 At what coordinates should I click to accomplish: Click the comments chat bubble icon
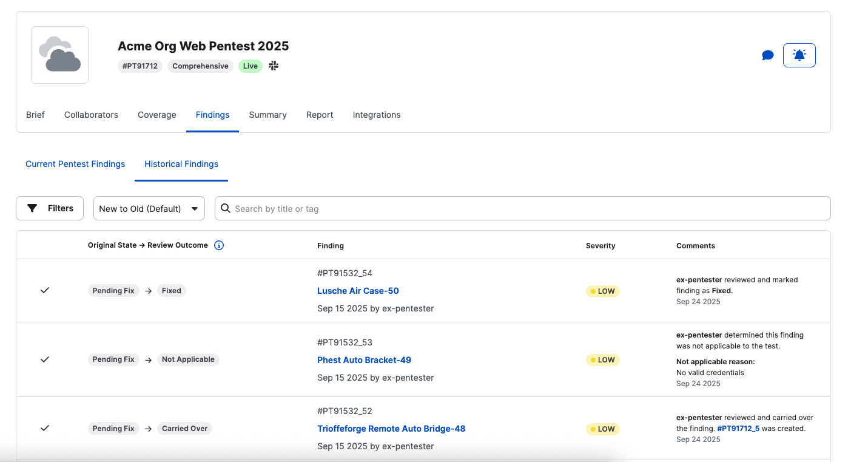[x=767, y=55]
